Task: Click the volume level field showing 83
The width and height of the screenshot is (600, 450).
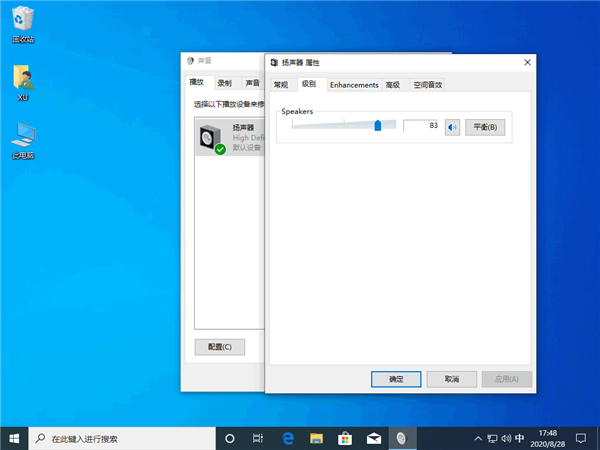Action: [422, 126]
